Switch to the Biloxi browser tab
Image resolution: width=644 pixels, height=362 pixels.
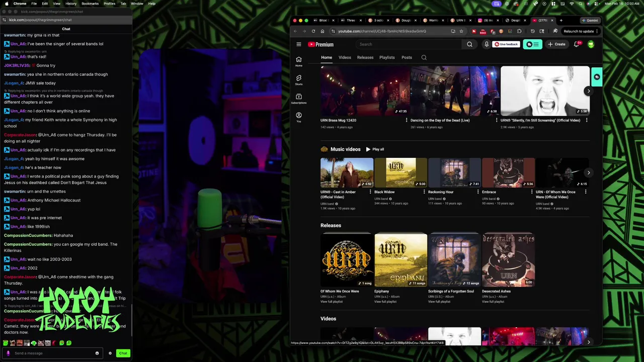click(x=324, y=21)
